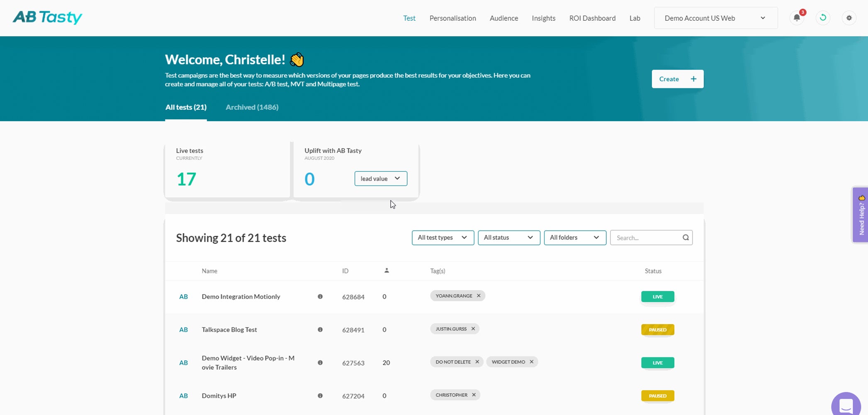Open the ROI Dashboard menu
This screenshot has height=415, width=868.
pyautogui.click(x=592, y=18)
